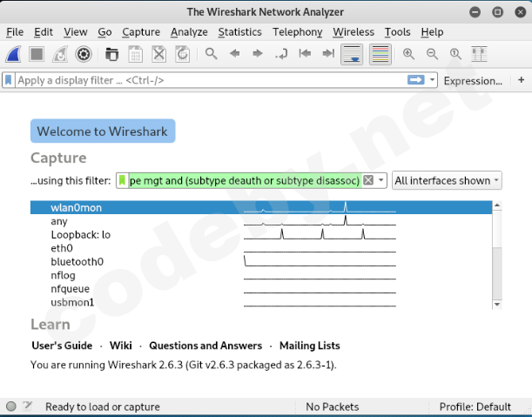Open the Telephony menu

[x=298, y=32]
